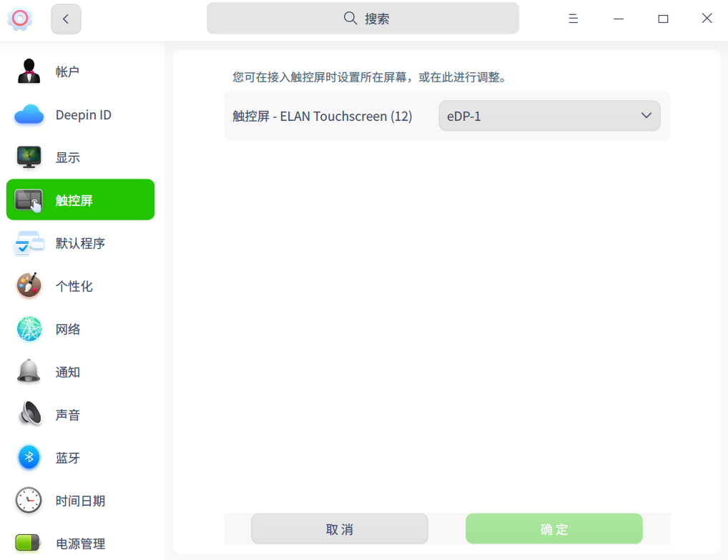
Task: Open the 默认程序 (Default Apps) settings
Action: point(79,243)
